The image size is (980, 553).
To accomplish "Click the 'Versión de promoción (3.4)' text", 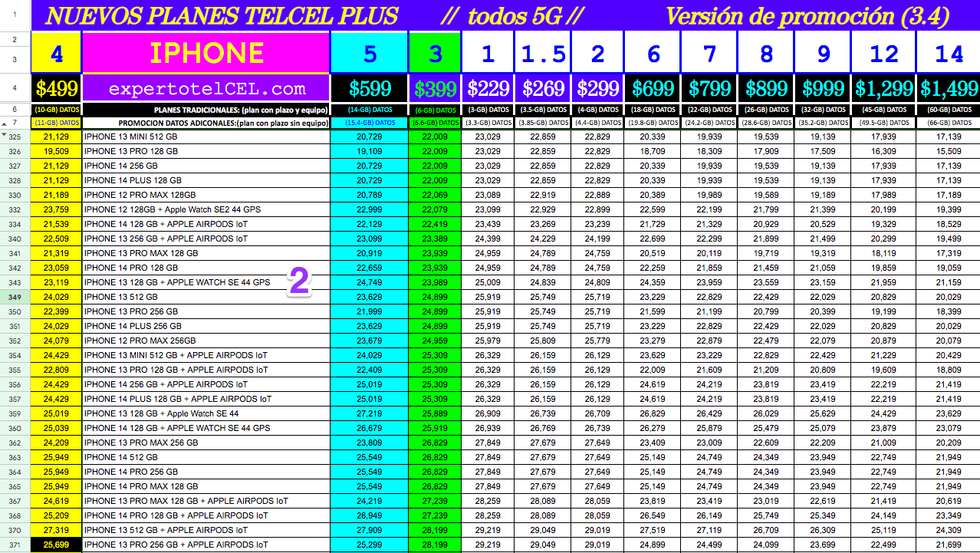I will 807,15.
